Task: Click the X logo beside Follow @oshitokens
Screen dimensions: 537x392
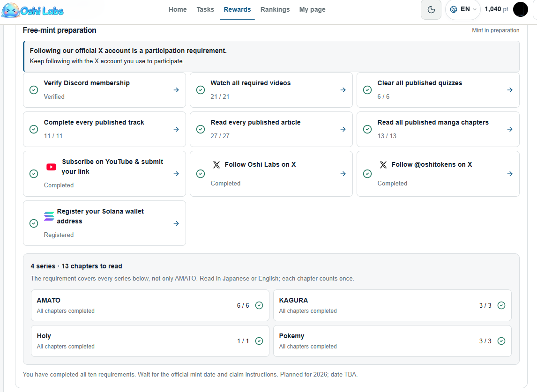Action: (x=383, y=165)
